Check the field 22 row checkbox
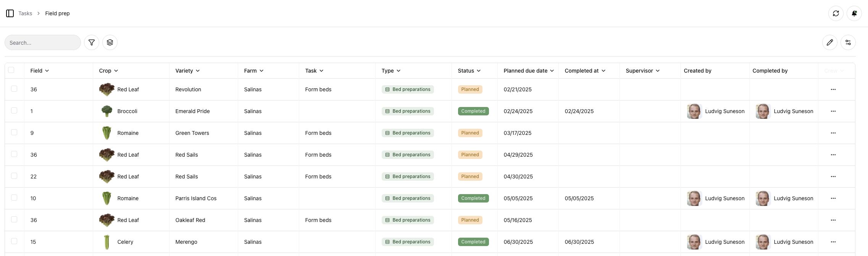Screen dimensions: 868x256 pos(14,176)
